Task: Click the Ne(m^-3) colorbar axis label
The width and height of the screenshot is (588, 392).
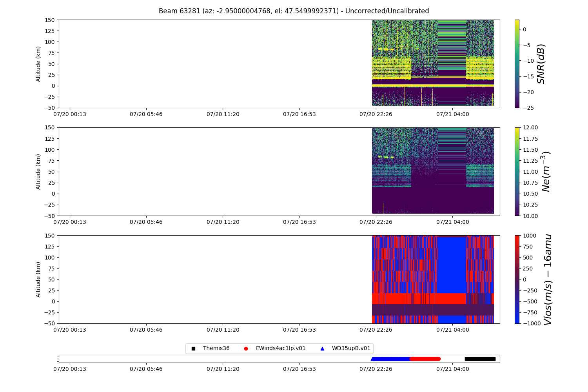Action: (546, 171)
